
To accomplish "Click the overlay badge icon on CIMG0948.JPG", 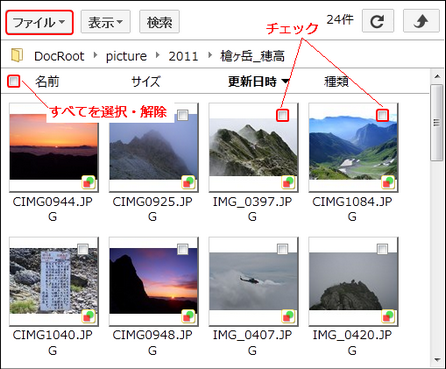I will (x=188, y=316).
